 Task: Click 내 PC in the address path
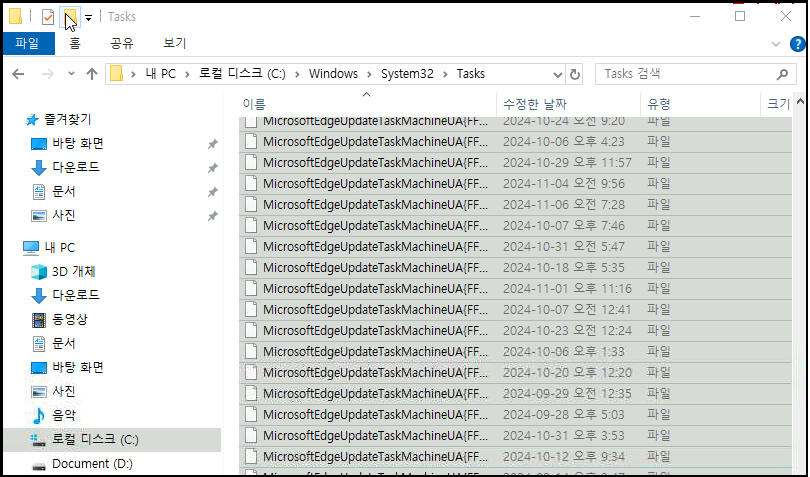click(x=161, y=74)
